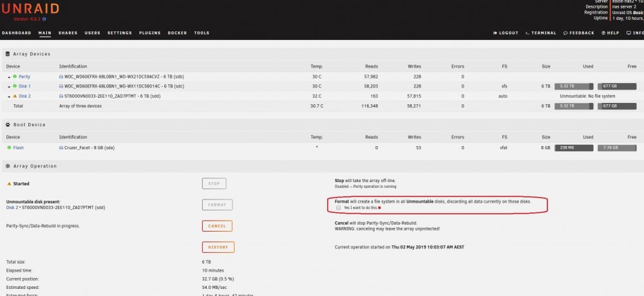Cancel the Parity-Sync operation

(217, 226)
